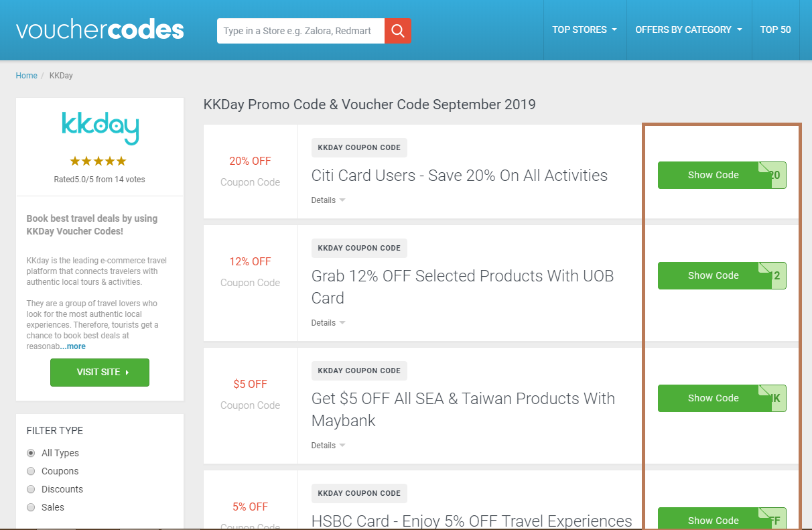The height and width of the screenshot is (530, 812).
Task: Select the Discounts filter radio
Action: [x=31, y=489]
